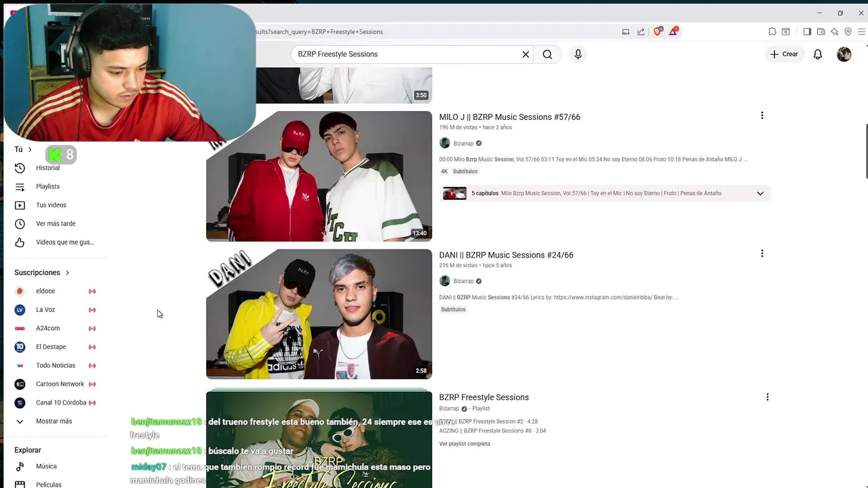
Task: Open the Brave Rewards triangle icon
Action: click(673, 31)
